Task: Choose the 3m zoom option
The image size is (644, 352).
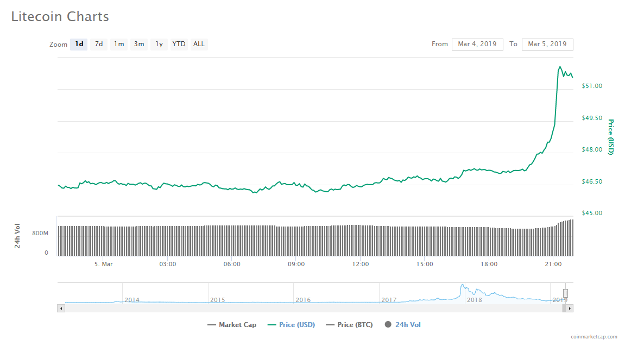Action: coord(139,44)
